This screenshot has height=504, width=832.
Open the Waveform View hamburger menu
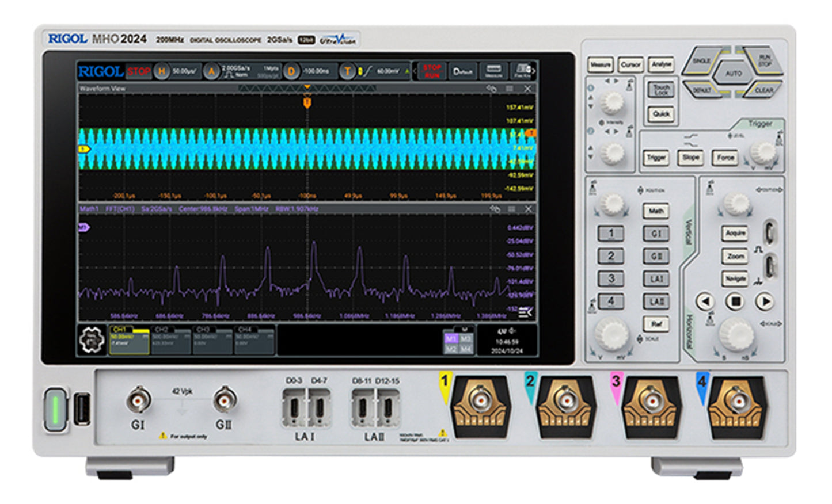pos(510,89)
